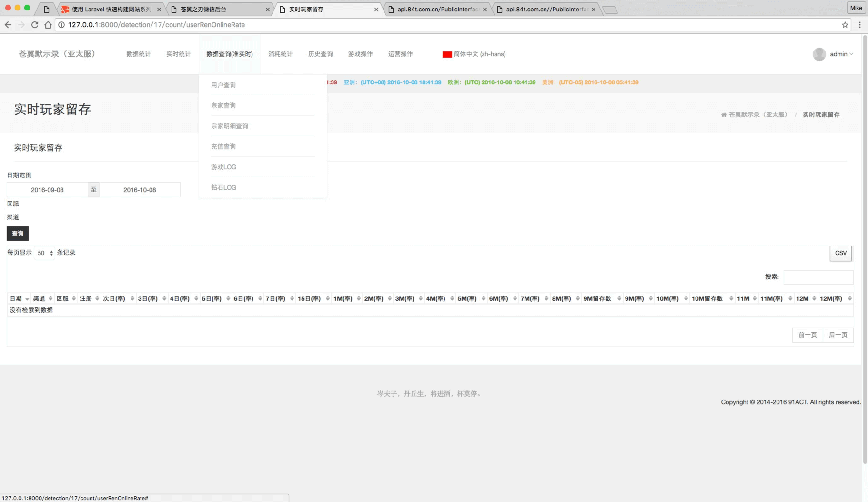Click the 搜索 search input field
This screenshot has height=502, width=868.
pos(818,277)
